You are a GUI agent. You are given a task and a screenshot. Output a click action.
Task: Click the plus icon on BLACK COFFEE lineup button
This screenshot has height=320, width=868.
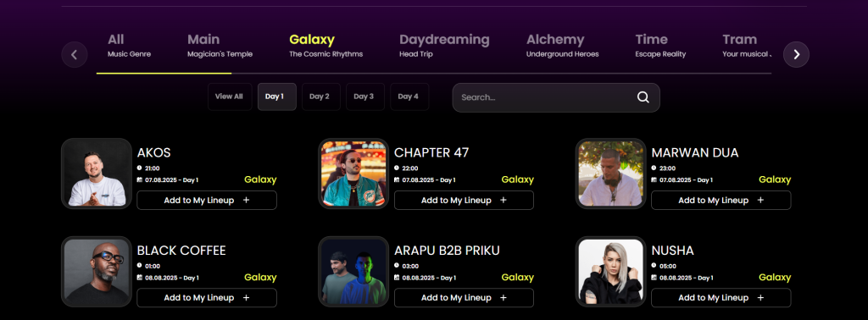(x=247, y=297)
